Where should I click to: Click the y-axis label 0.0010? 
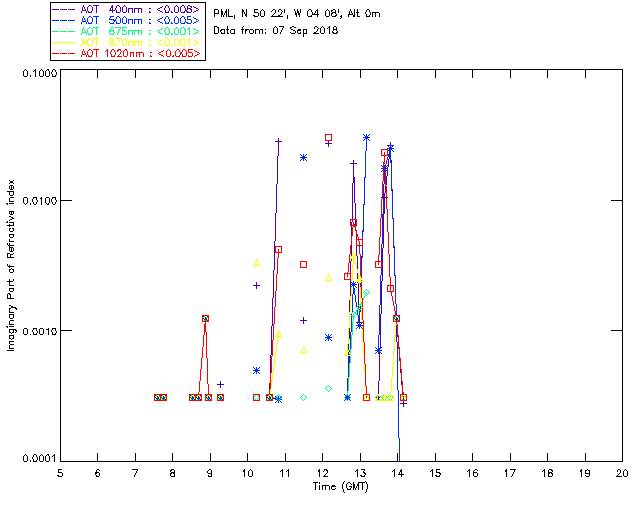pos(40,330)
